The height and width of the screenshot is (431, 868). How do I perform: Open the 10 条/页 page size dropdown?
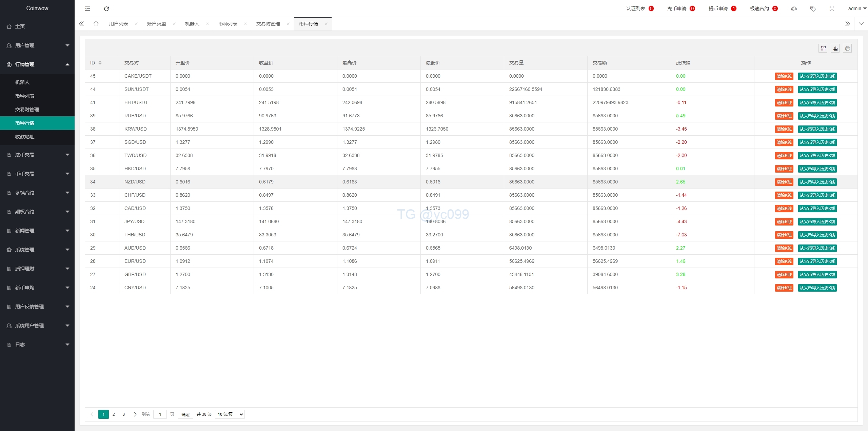(x=230, y=414)
